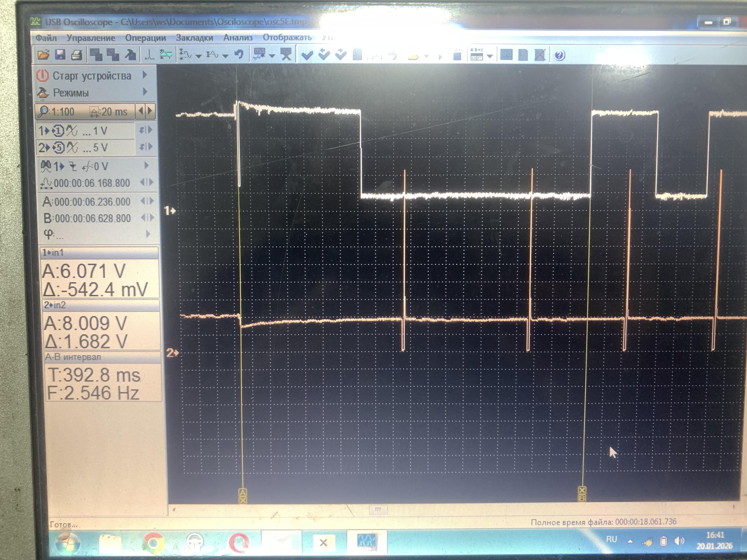Save the oscillogram with the floppy disk icon
747x560 pixels.
(x=60, y=54)
